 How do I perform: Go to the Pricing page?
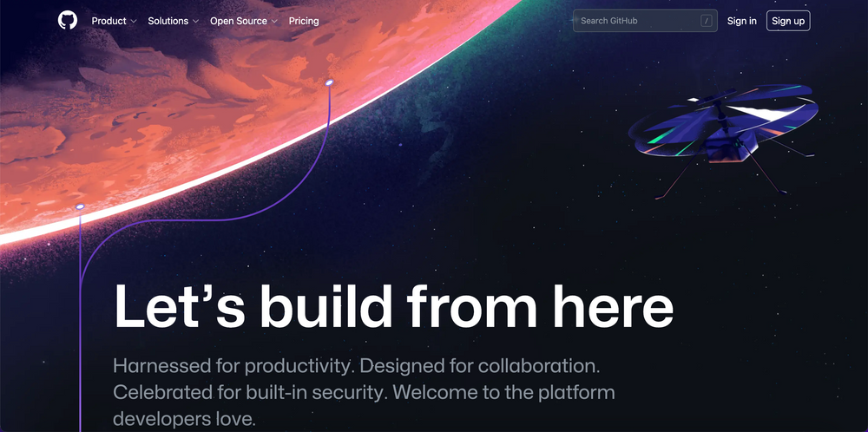pyautogui.click(x=304, y=21)
